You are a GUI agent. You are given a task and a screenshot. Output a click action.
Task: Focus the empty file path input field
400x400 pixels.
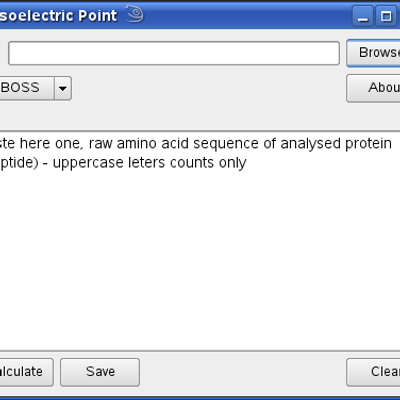[174, 53]
